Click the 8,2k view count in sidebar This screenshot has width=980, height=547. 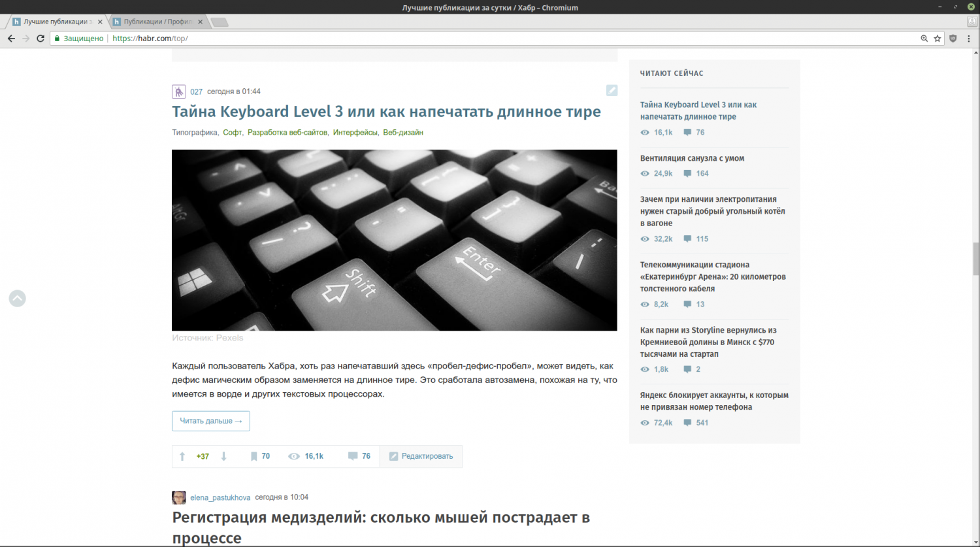[x=661, y=305]
